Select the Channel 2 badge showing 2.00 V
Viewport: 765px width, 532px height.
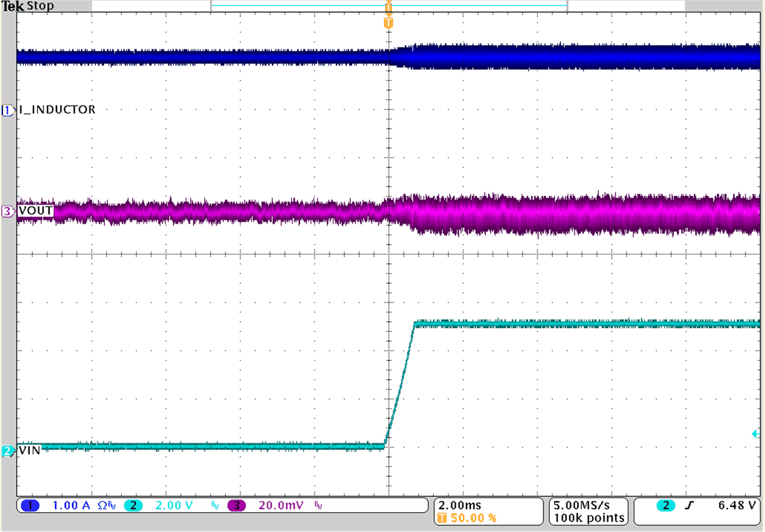point(134,505)
